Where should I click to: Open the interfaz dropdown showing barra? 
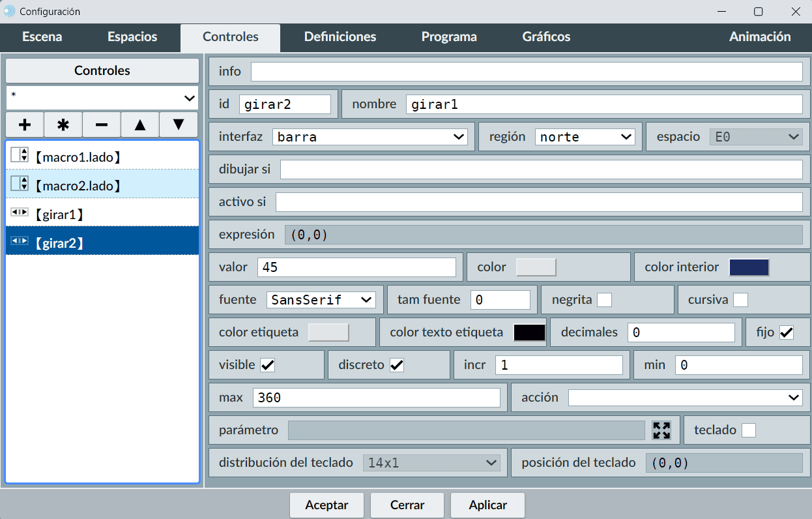(370, 137)
